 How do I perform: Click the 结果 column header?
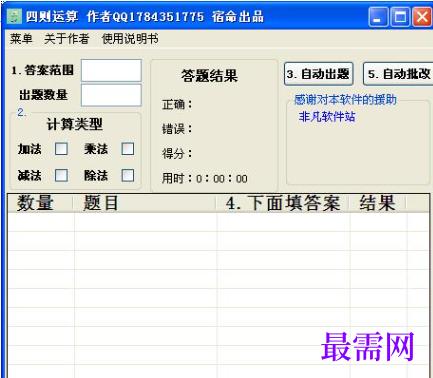coord(377,203)
